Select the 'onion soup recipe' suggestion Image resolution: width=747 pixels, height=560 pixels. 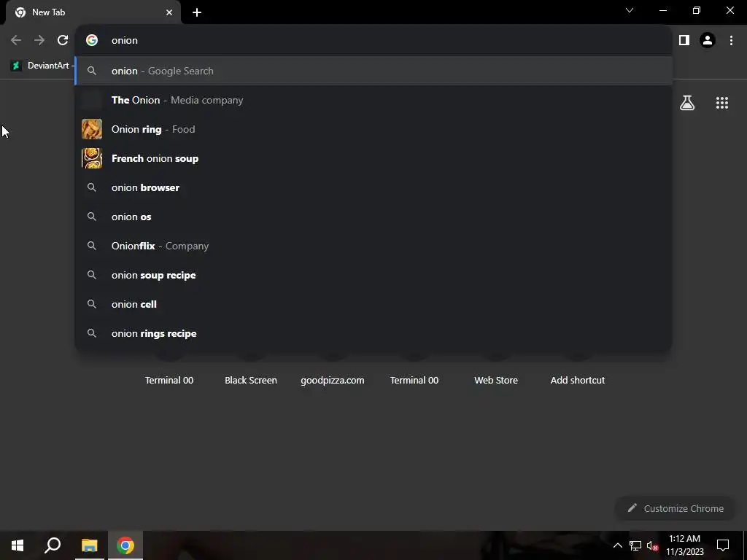tap(373, 275)
